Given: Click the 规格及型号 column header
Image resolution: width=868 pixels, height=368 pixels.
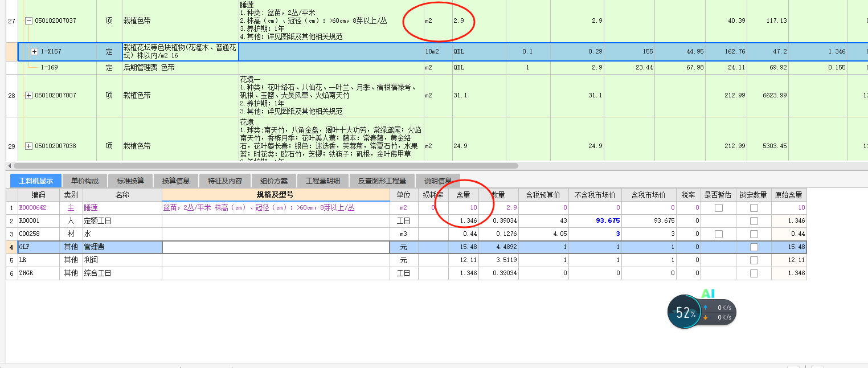Looking at the screenshot, I should [x=276, y=195].
